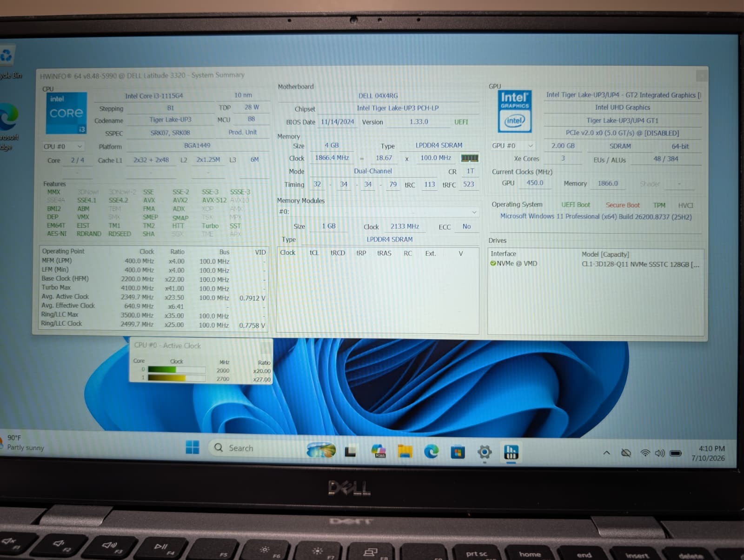Click the Core 1 clock bar
Screen dimensions: 744x560
[x=177, y=378]
